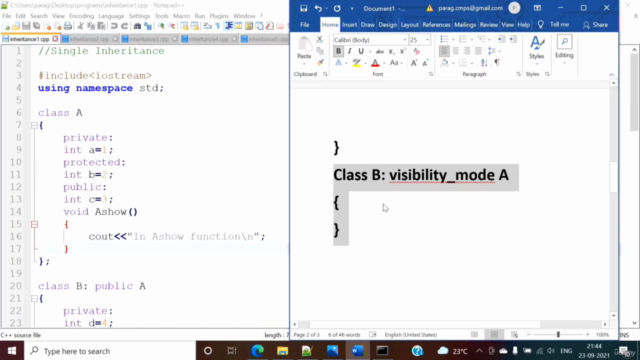
Task: Click red font color swatch in Word
Action: 375,63
